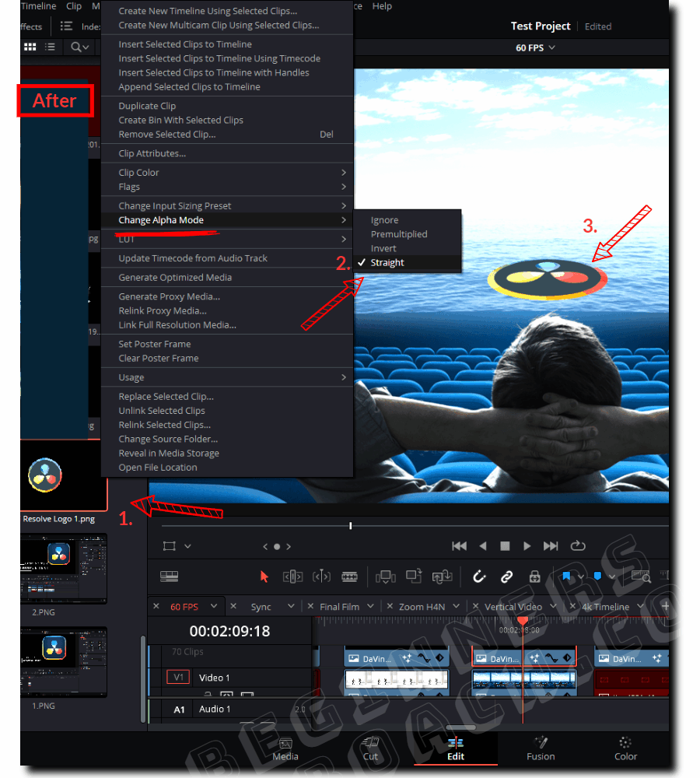Enable the snapping magnet tool

478,576
